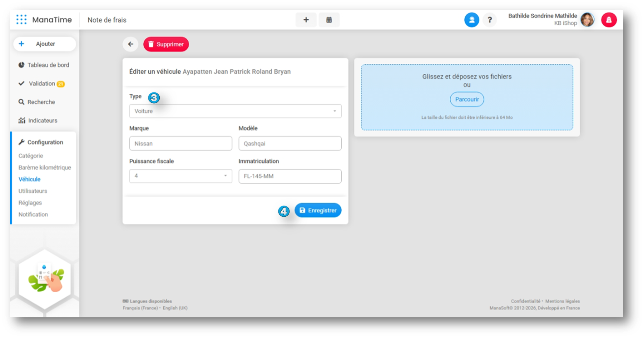This screenshot has width=644, height=338.
Task: Click the plus icon in top bar
Action: point(306,20)
